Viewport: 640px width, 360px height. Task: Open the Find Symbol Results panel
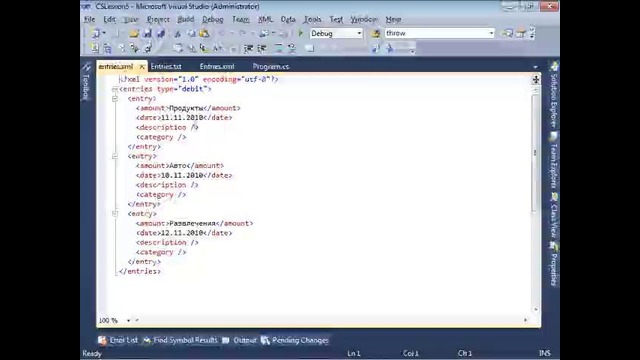[x=180, y=340]
